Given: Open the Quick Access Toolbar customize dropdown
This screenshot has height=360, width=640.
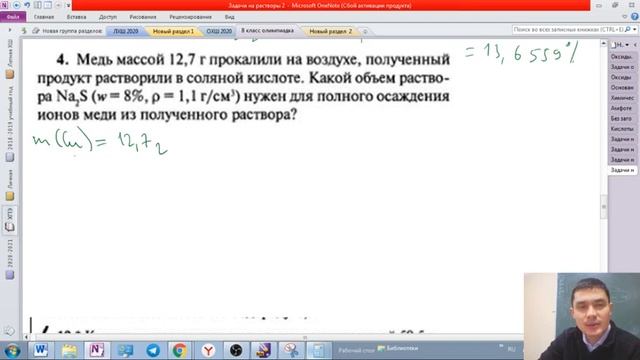Looking at the screenshot, I should click(x=68, y=5).
